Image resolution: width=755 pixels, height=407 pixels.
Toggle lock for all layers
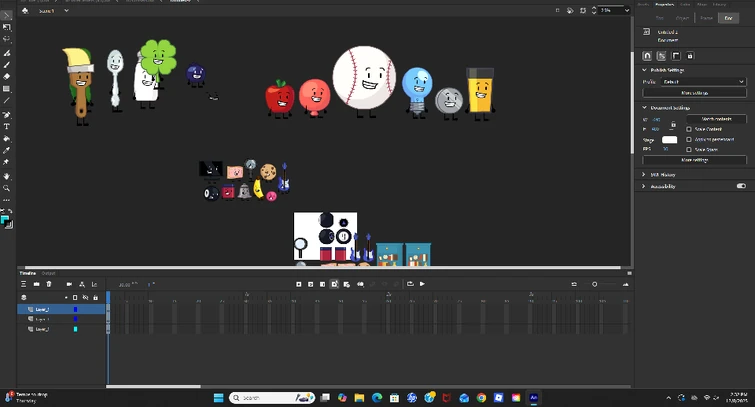95,298
